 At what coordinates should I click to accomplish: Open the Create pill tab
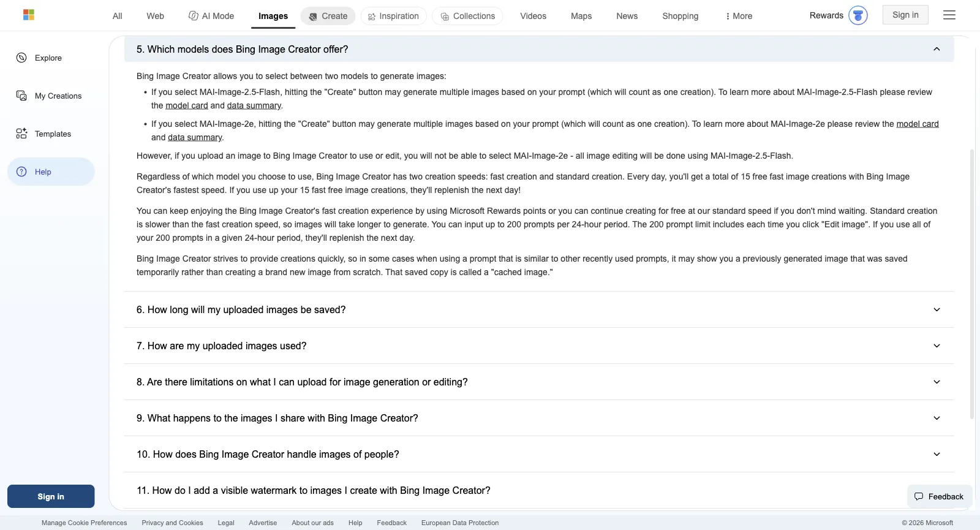[x=328, y=16]
